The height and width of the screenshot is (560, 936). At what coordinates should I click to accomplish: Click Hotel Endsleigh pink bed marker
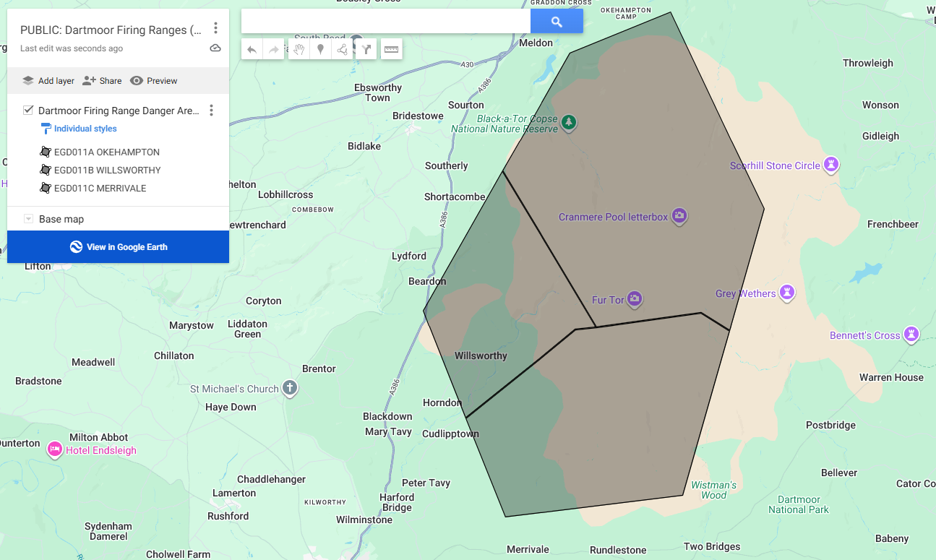pos(55,449)
